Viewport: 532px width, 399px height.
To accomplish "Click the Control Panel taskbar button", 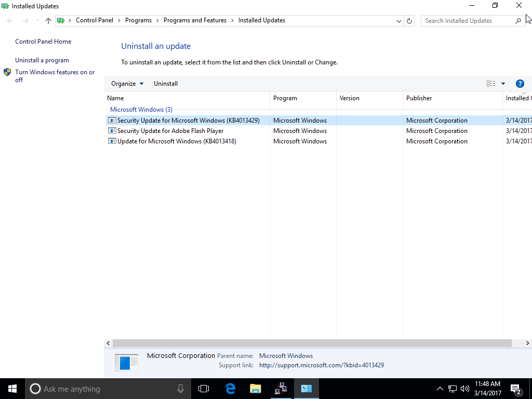I will [x=306, y=389].
